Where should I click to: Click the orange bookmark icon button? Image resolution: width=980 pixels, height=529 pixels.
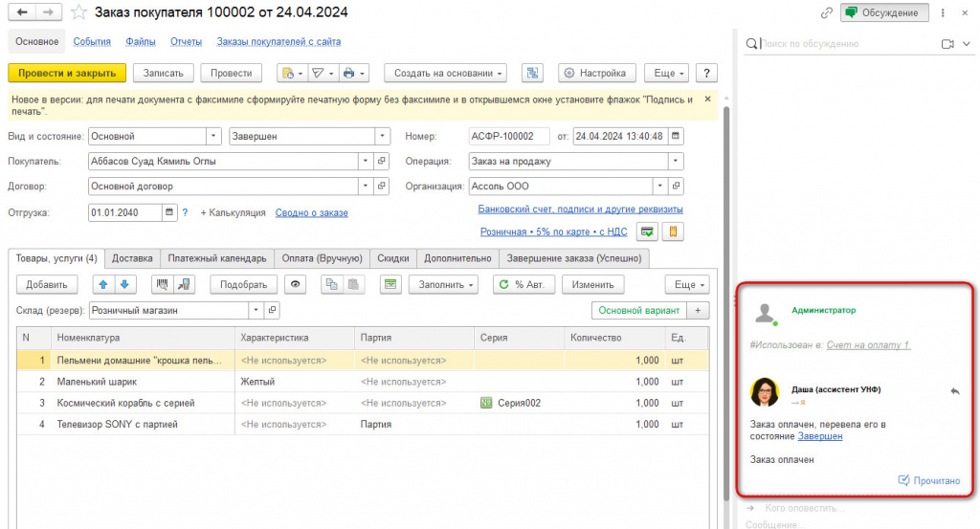coord(673,231)
